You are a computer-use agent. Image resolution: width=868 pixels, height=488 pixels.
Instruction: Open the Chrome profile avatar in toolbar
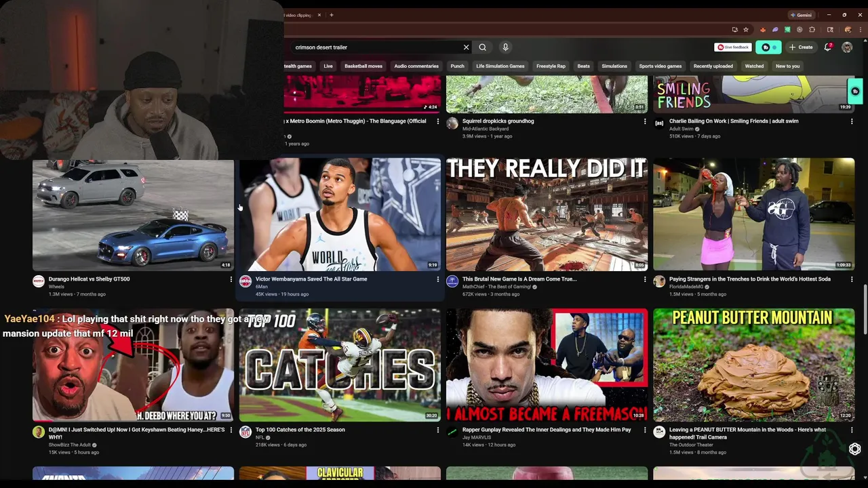[848, 30]
